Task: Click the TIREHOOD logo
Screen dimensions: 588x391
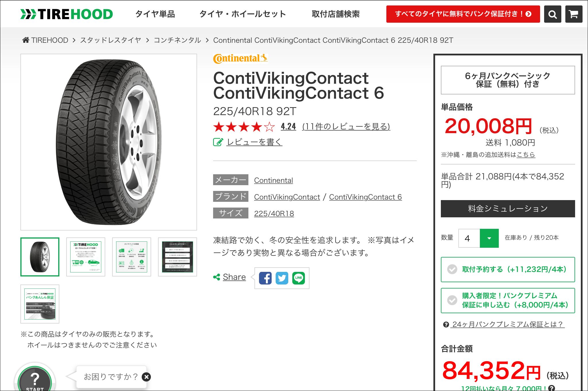Action: tap(67, 14)
